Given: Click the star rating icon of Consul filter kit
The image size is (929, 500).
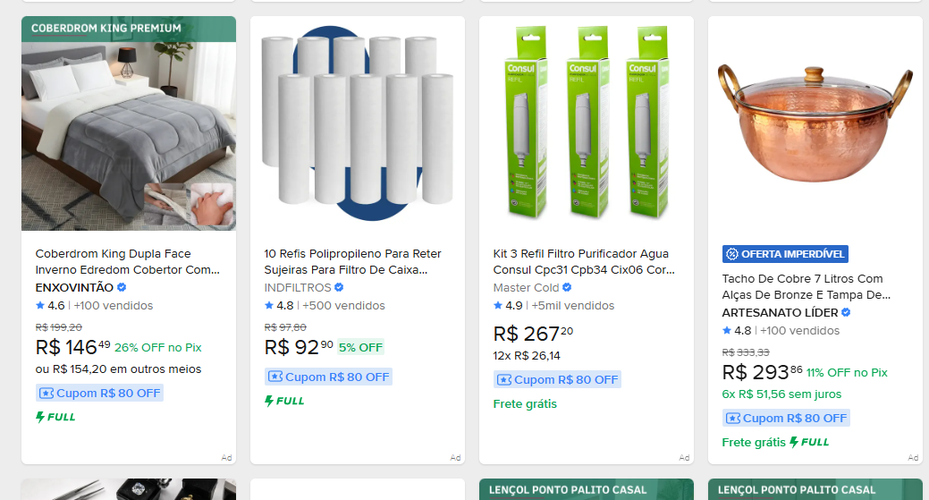Looking at the screenshot, I should [498, 306].
